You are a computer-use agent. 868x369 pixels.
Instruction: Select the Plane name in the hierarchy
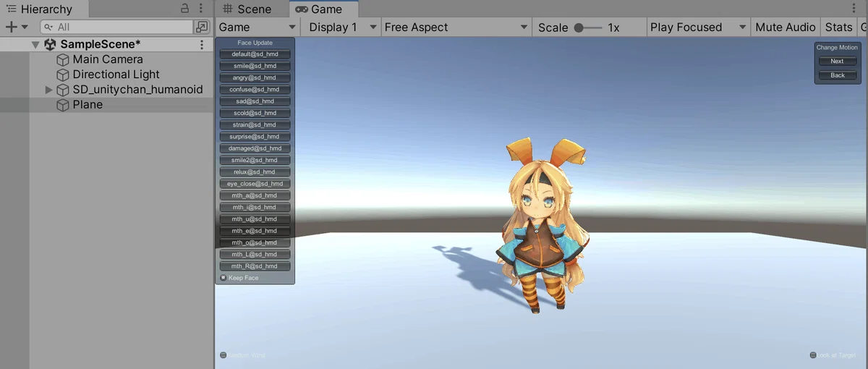tap(88, 105)
